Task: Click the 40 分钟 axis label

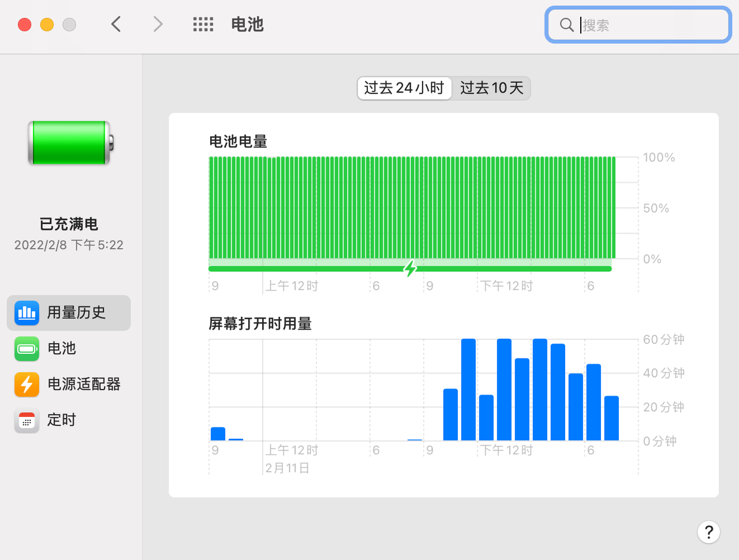Action: tap(664, 373)
